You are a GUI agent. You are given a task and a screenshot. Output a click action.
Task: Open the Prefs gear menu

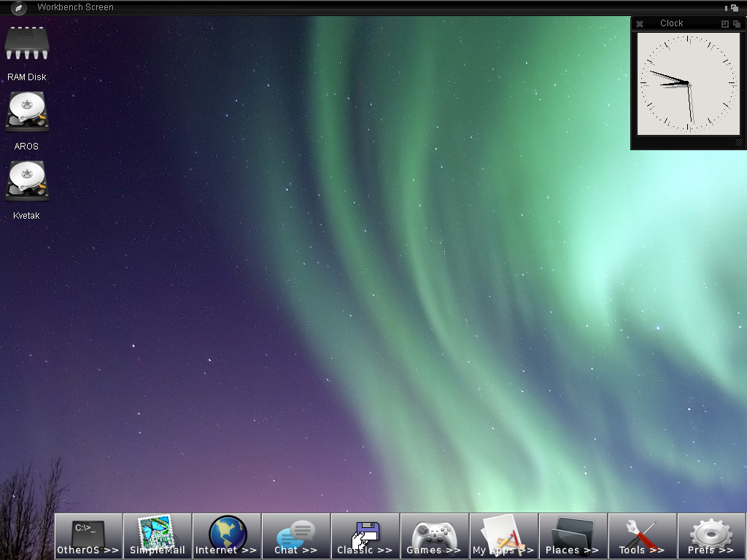tap(711, 536)
